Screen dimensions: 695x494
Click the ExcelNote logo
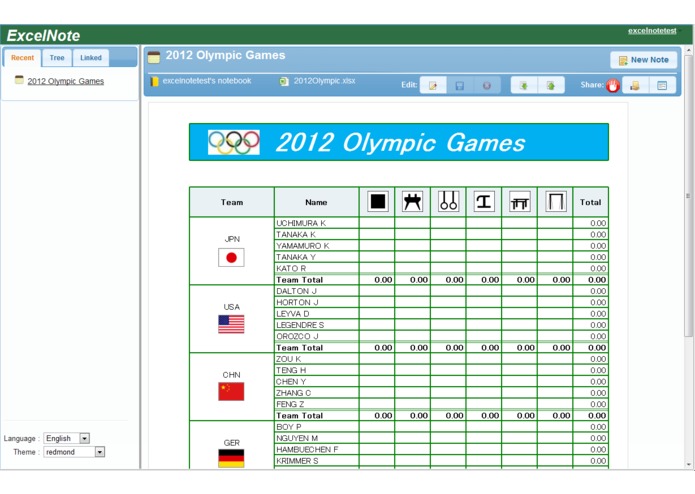pos(43,35)
